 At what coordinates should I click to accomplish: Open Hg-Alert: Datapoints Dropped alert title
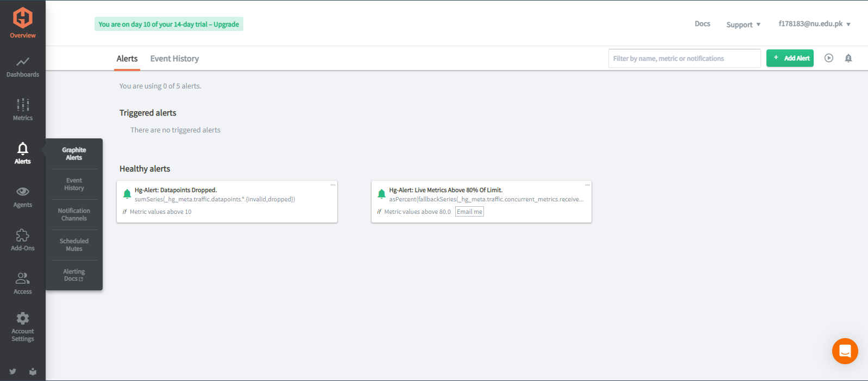coord(175,190)
